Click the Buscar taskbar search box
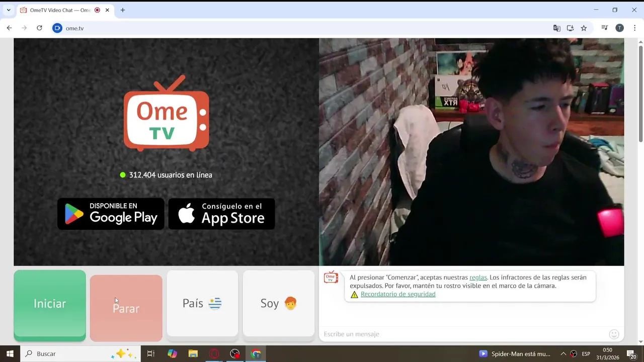Image resolution: width=644 pixels, height=362 pixels. coord(80,354)
